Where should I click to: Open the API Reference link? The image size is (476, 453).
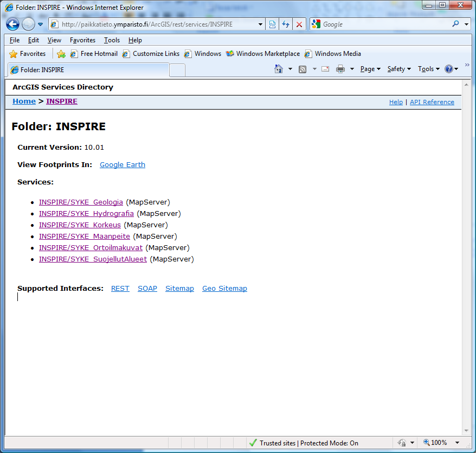432,102
